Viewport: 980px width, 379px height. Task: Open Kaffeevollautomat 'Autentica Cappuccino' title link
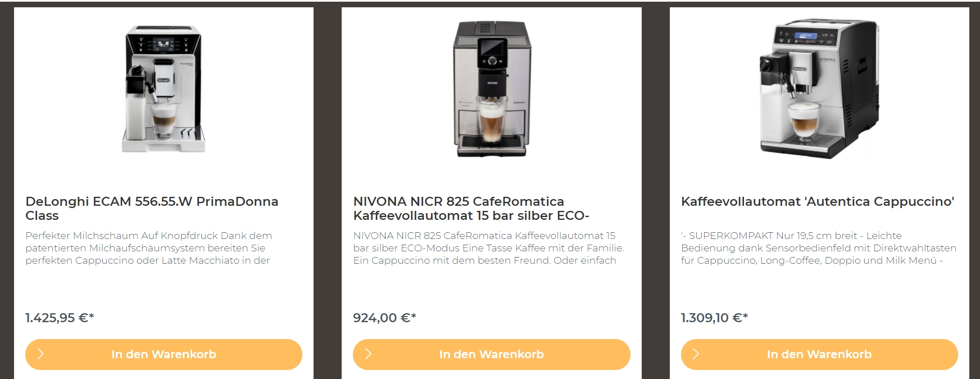coord(818,201)
